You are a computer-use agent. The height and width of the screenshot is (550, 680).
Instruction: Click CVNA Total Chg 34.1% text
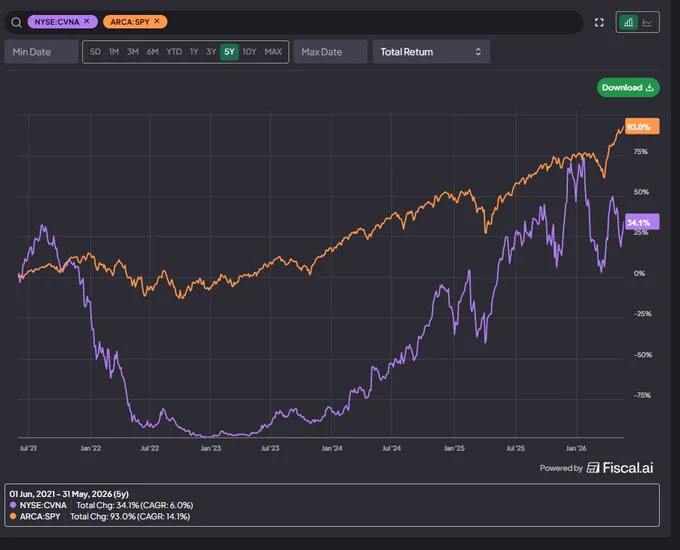click(134, 505)
